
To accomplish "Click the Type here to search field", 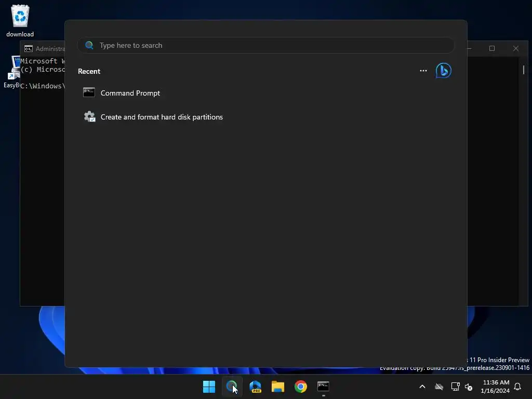I will 265,45.
